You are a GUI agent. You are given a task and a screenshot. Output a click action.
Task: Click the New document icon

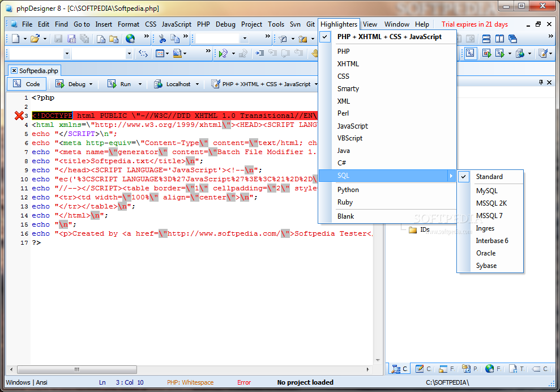pos(15,38)
